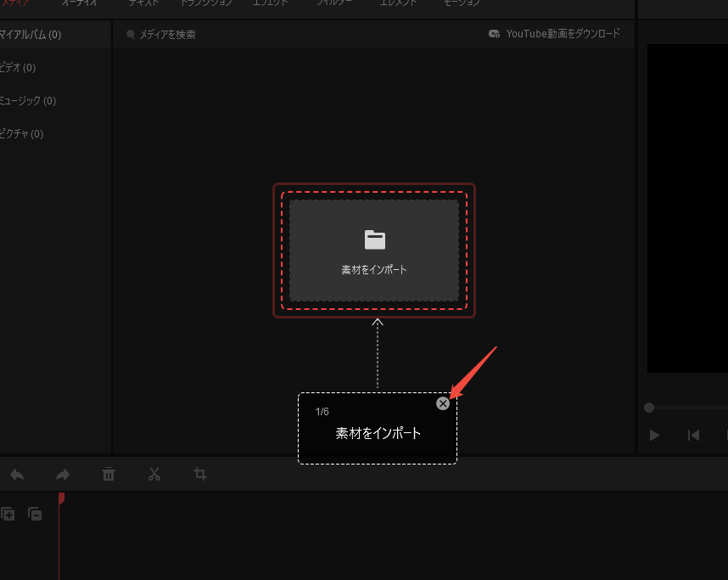Switch to the テキスト tab
The width and height of the screenshot is (728, 580).
[x=143, y=3]
